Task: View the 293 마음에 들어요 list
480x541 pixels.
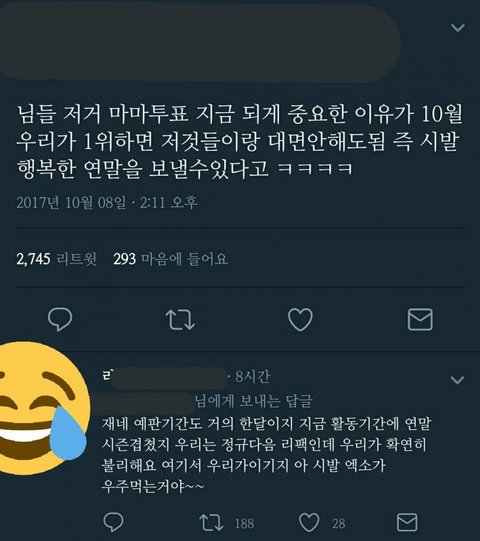Action: (170, 259)
